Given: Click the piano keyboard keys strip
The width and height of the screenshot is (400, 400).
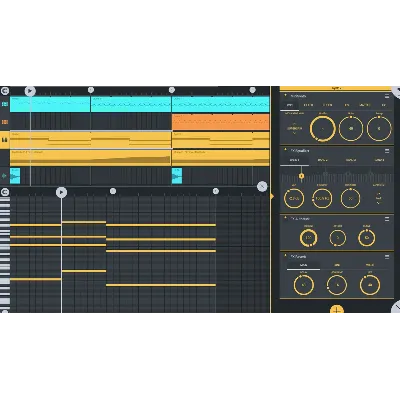Looking at the screenshot, I should click(5, 254).
